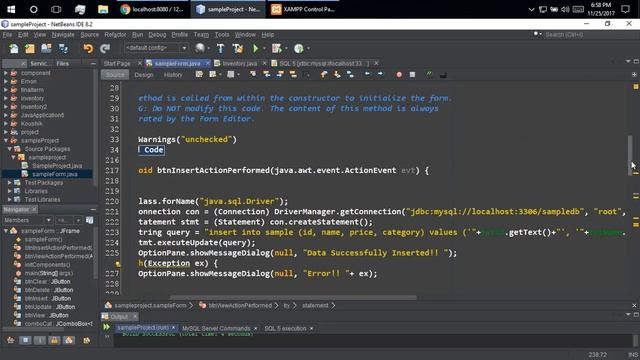
Task: Expand the inventory2 project node
Action: pyautogui.click(x=6, y=107)
